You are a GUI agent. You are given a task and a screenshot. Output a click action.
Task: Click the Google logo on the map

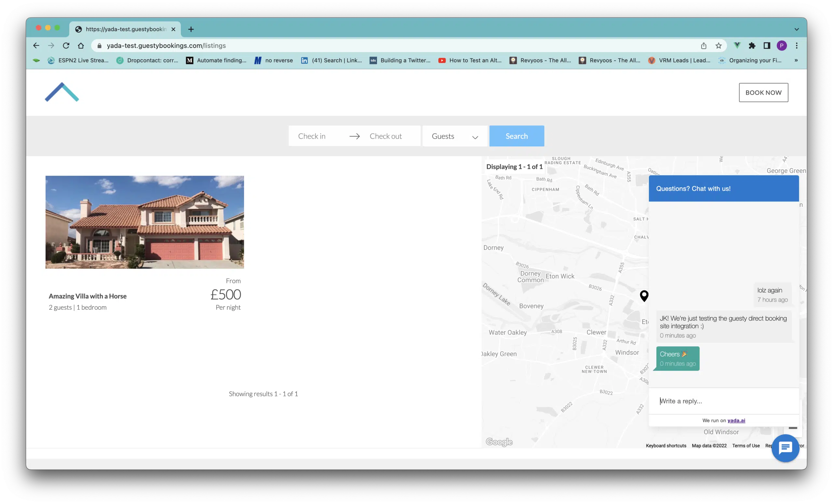(x=499, y=442)
